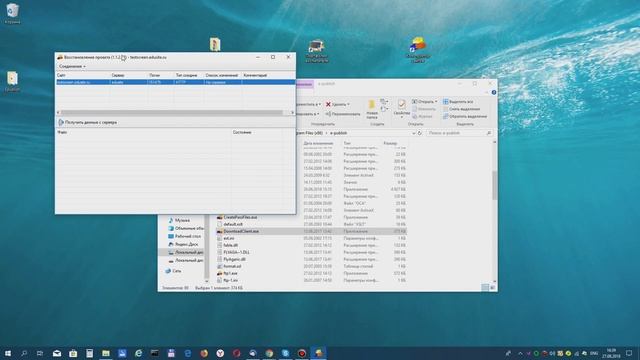The image size is (640, 360).
Task: Click Обратить выделение in Explorer ribbon
Action: click(465, 116)
